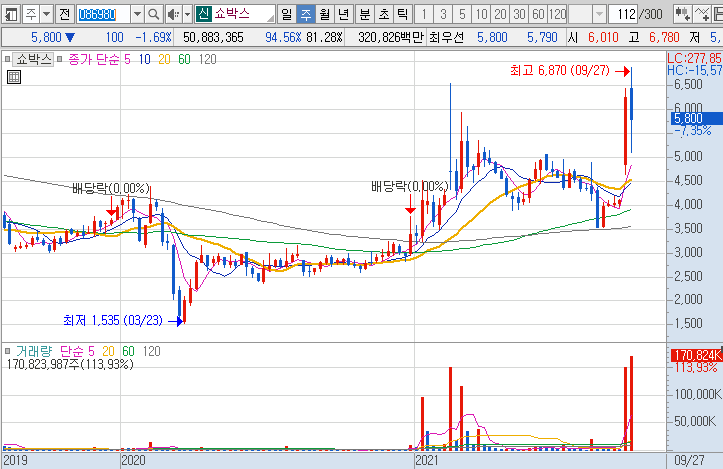The height and width of the screenshot is (469, 723).
Task: Click the magnifier stock search icon
Action: tap(154, 14)
